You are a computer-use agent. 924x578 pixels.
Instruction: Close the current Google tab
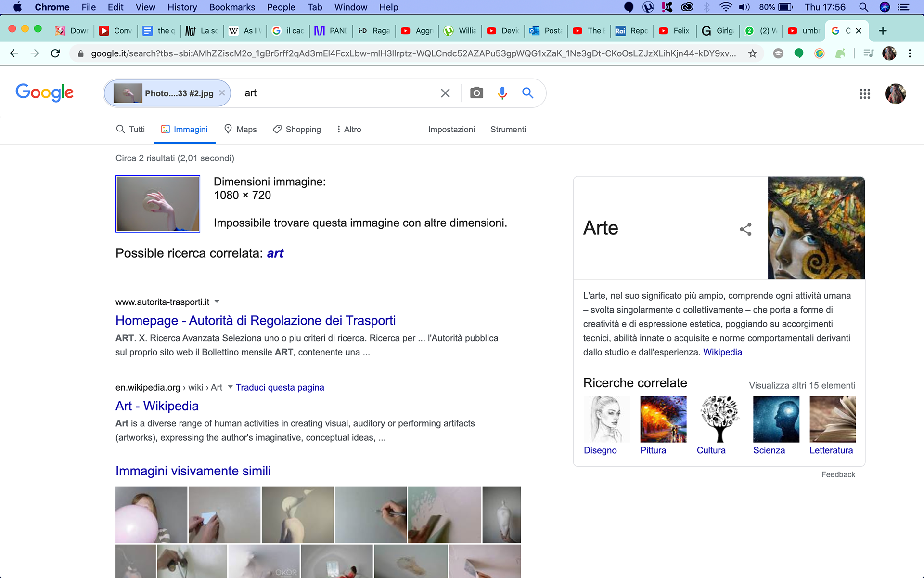859,31
